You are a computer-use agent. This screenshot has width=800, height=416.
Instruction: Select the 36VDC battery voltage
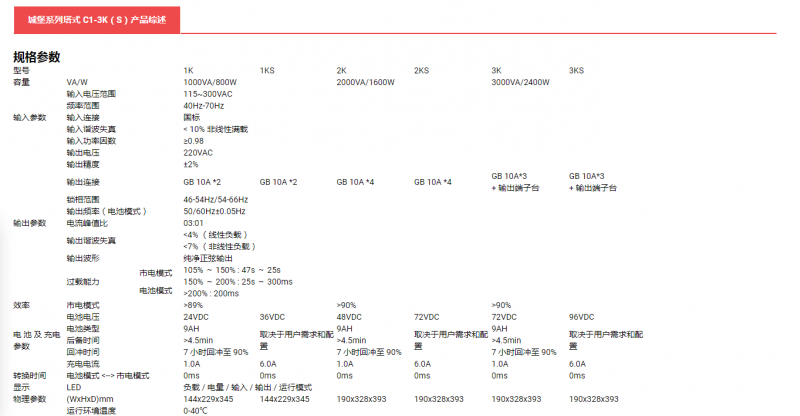coord(272,317)
